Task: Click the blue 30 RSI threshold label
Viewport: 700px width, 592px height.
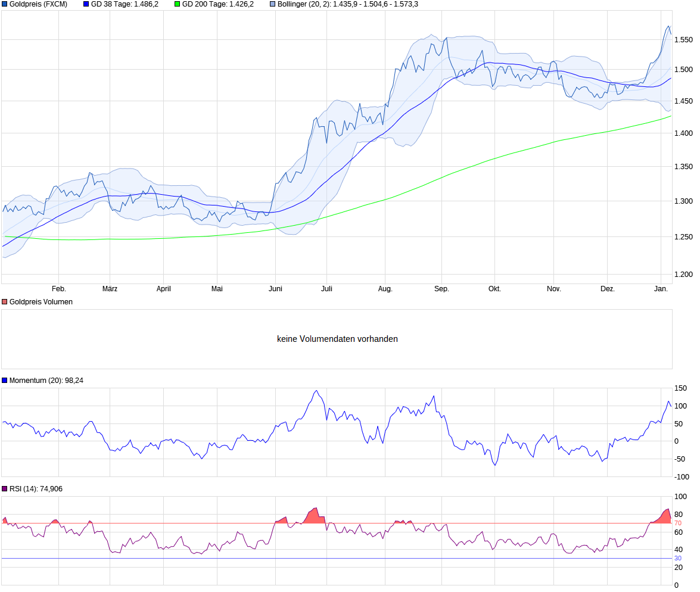Action: 678,559
